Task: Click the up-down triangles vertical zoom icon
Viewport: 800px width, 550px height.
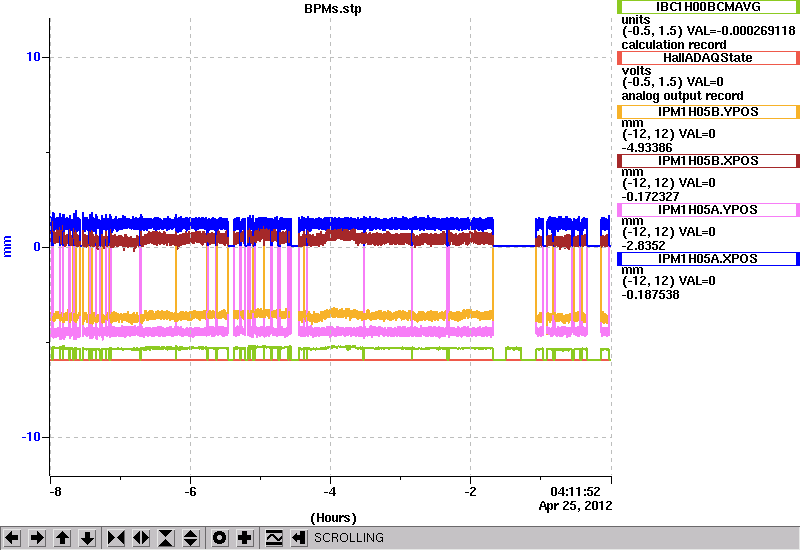Action: [191, 538]
